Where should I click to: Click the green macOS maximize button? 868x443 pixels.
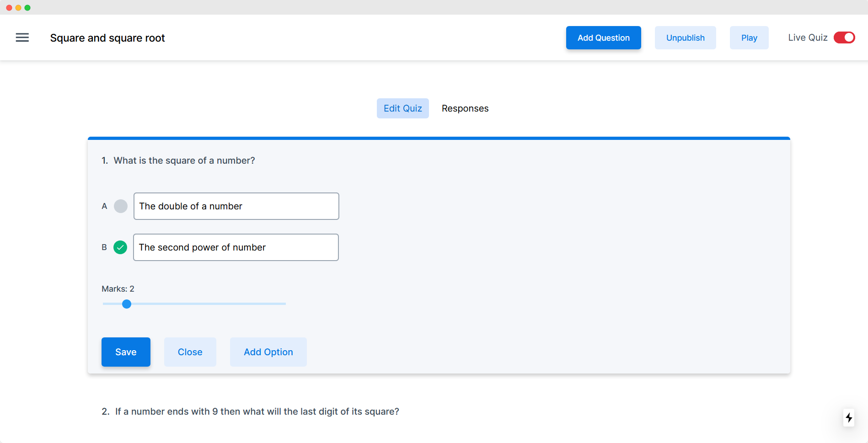pos(27,8)
